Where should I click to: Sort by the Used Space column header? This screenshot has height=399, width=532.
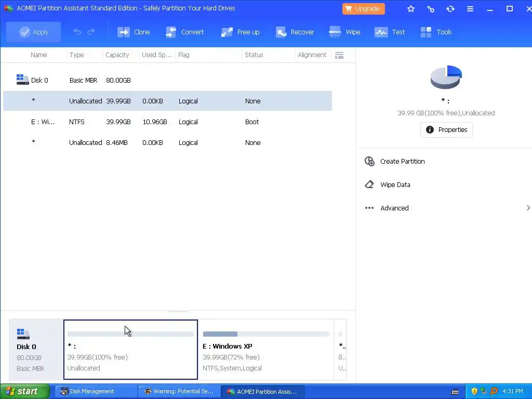click(x=156, y=55)
